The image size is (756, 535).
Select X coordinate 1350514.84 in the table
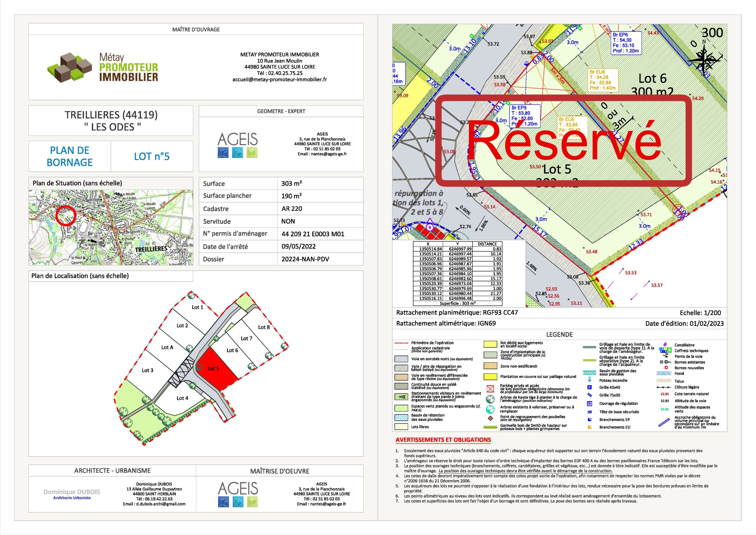431,249
